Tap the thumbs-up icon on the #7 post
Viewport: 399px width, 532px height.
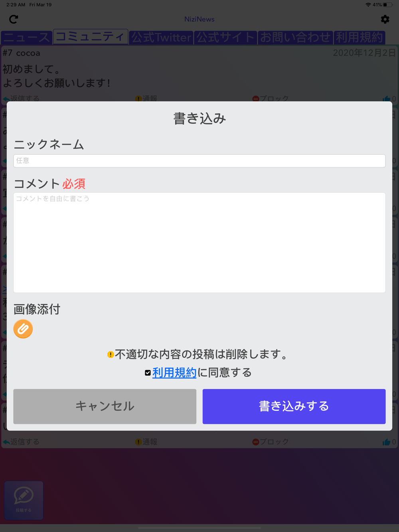(386, 99)
